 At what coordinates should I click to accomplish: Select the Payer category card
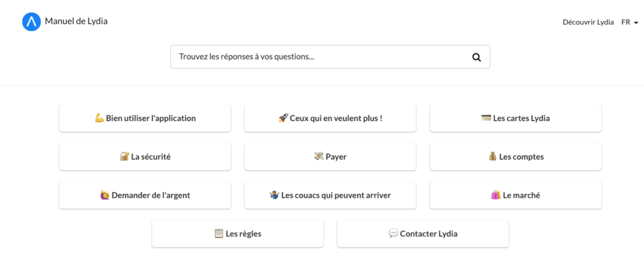[x=330, y=157]
